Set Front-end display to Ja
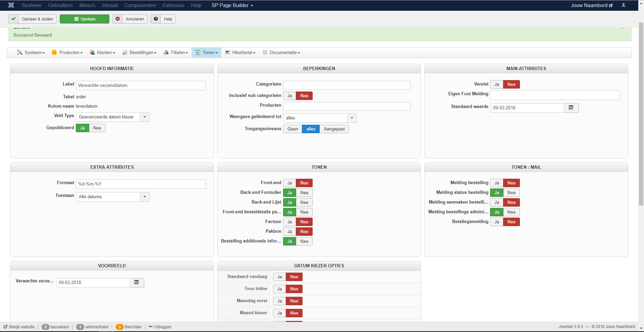This screenshot has width=644, height=332. click(x=289, y=183)
